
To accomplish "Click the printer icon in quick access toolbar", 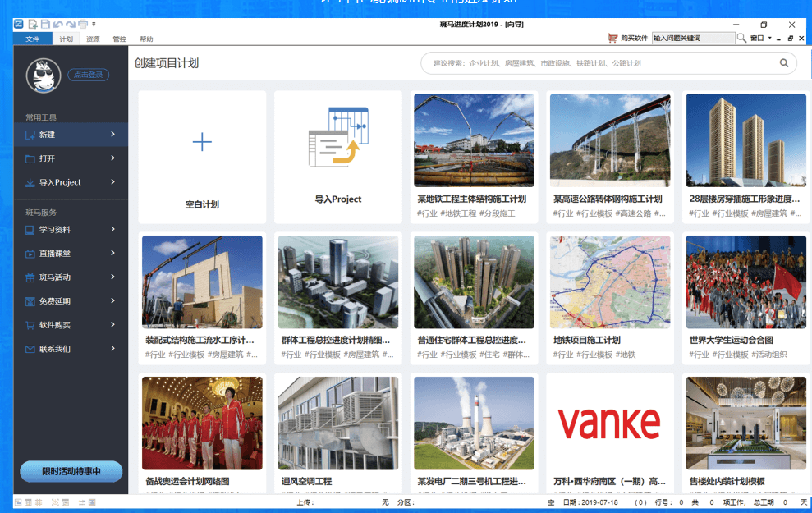I will point(83,25).
